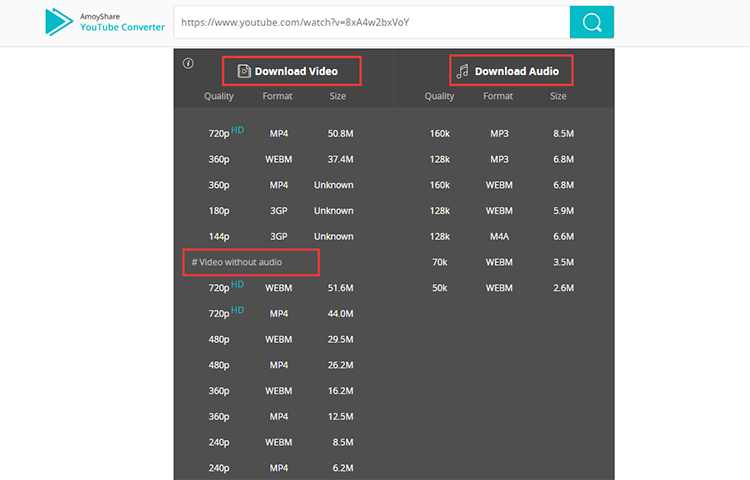The height and width of the screenshot is (480, 750).
Task: Click the Size column header under Download Audio
Action: [558, 96]
